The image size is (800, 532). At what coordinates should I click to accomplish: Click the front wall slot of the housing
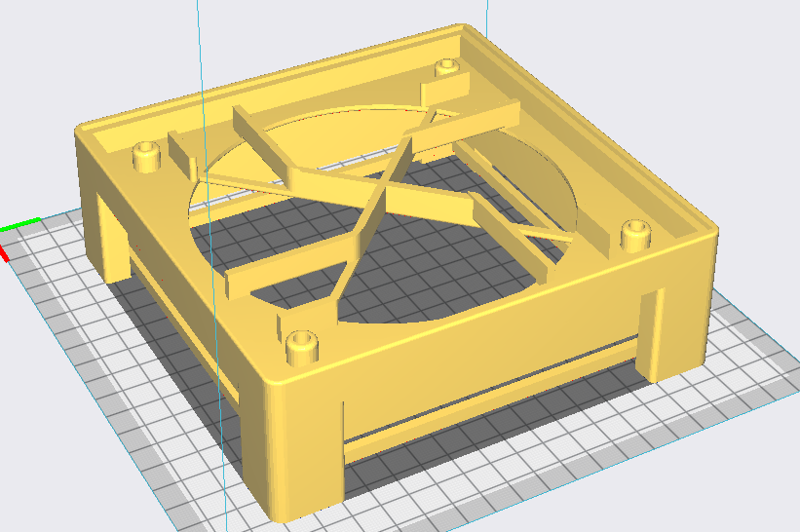coord(490,390)
